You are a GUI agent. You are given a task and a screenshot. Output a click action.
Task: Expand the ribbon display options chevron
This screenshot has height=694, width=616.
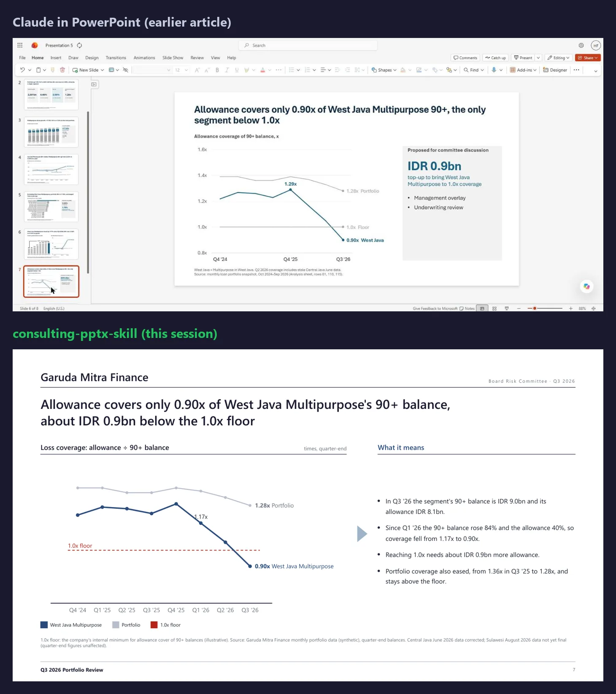596,70
